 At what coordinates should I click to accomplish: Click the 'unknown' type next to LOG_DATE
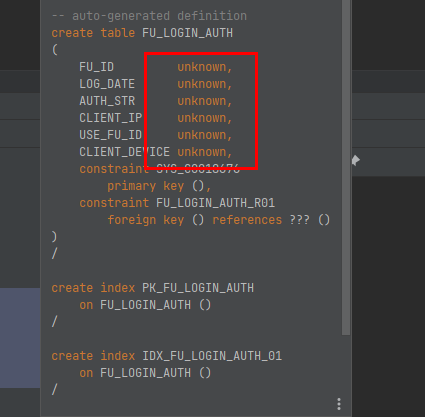pos(202,84)
